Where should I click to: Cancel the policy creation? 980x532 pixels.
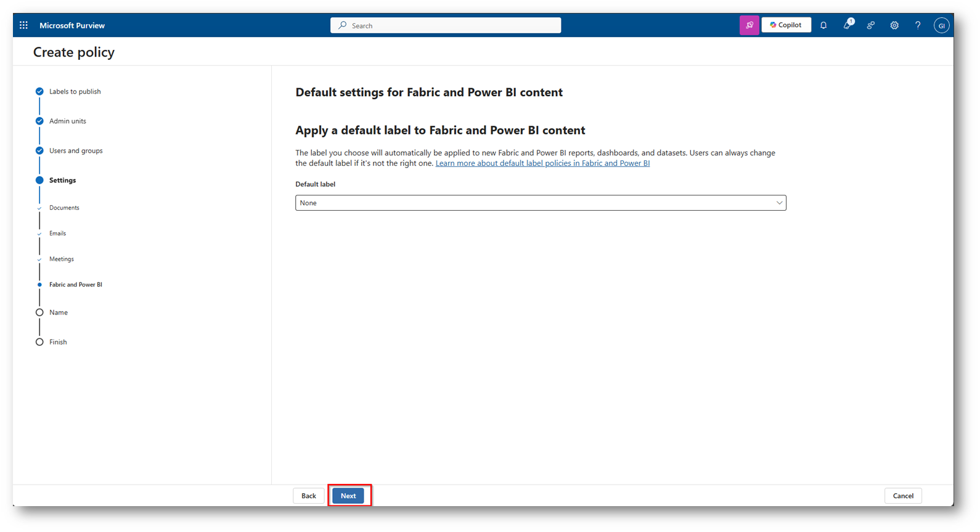point(903,496)
